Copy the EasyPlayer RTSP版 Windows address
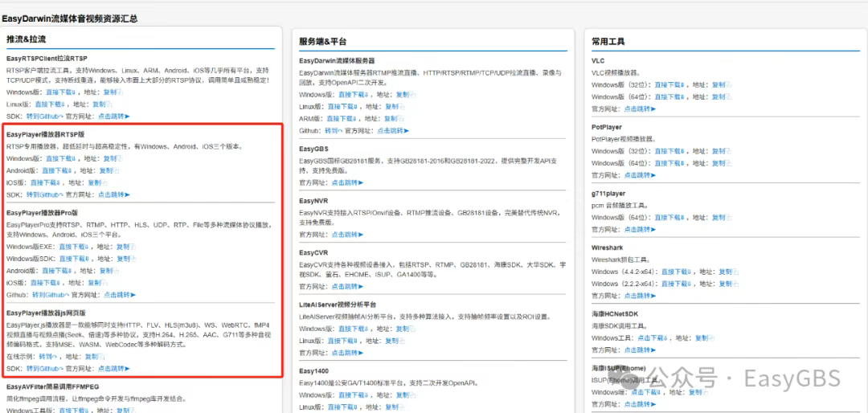868x413 pixels. [113, 158]
